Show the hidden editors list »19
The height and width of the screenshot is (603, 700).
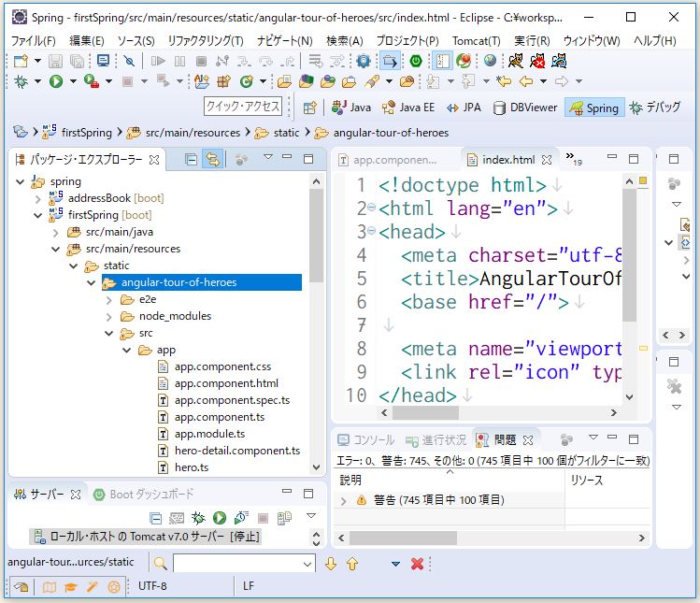[x=574, y=159]
